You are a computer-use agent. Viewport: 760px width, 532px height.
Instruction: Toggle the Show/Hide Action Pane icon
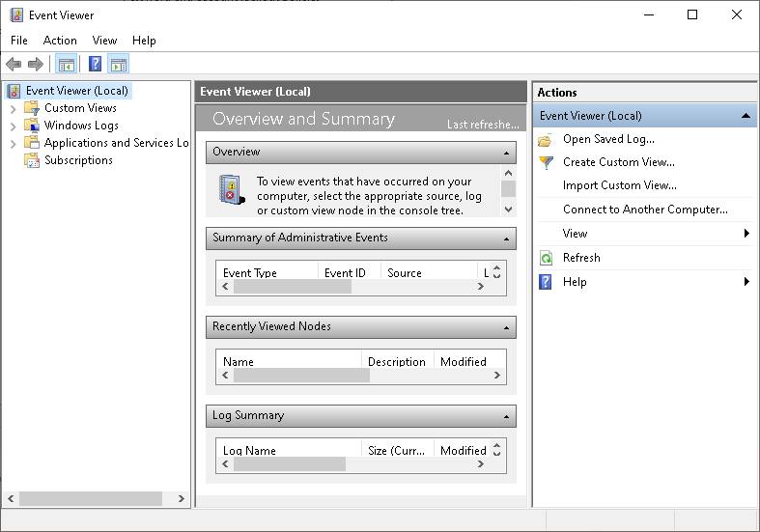click(x=118, y=64)
